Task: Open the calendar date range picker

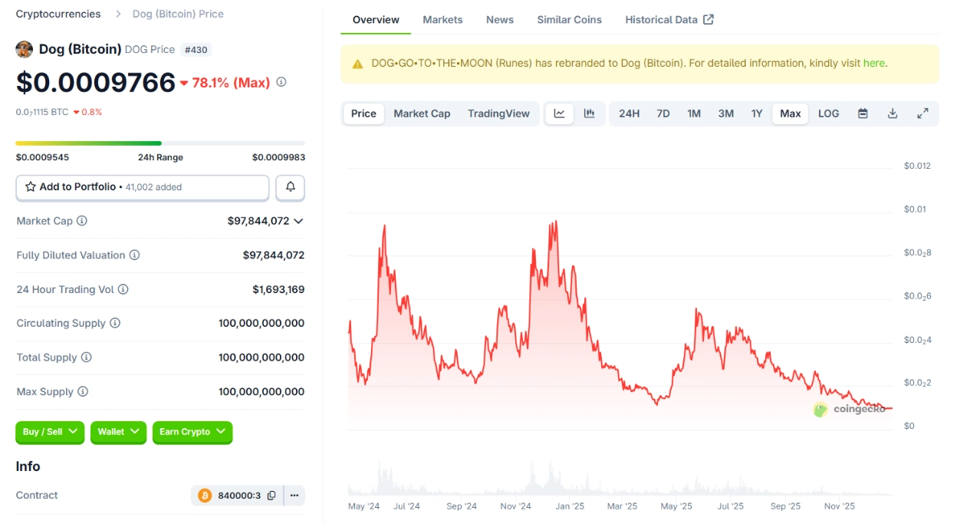Action: pyautogui.click(x=863, y=114)
